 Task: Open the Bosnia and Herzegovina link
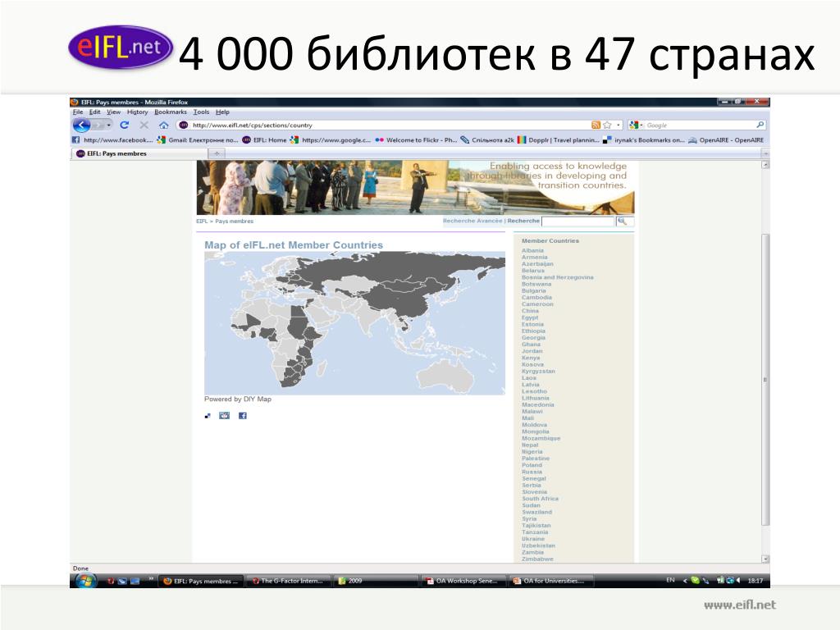point(558,277)
